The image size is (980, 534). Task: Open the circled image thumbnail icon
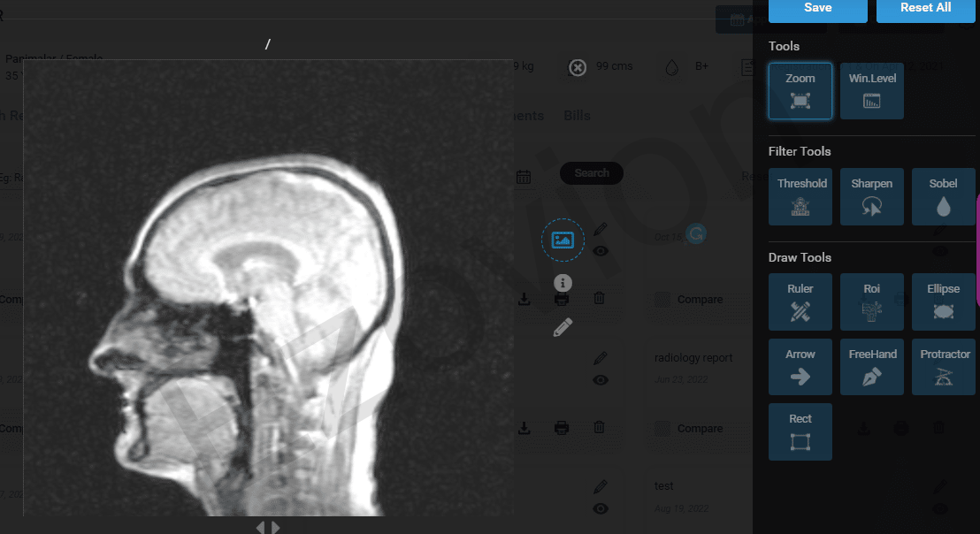[563, 240]
